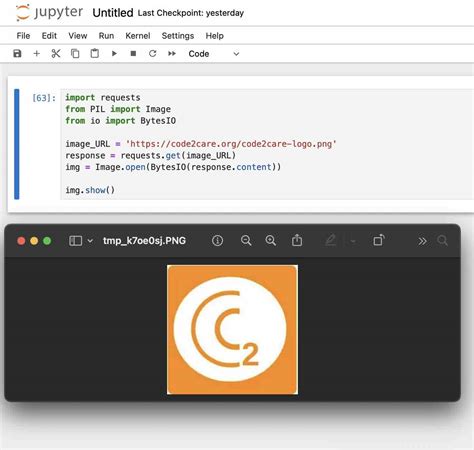Click the code line with image_URL
The height and width of the screenshot is (450, 474).
coord(201,144)
